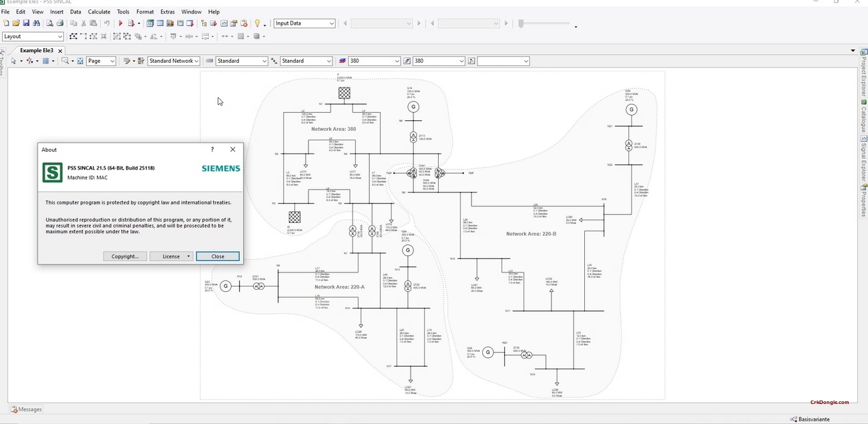Open the find tool with the binoculars icon
Screen dimensions: 868x424
point(37,23)
